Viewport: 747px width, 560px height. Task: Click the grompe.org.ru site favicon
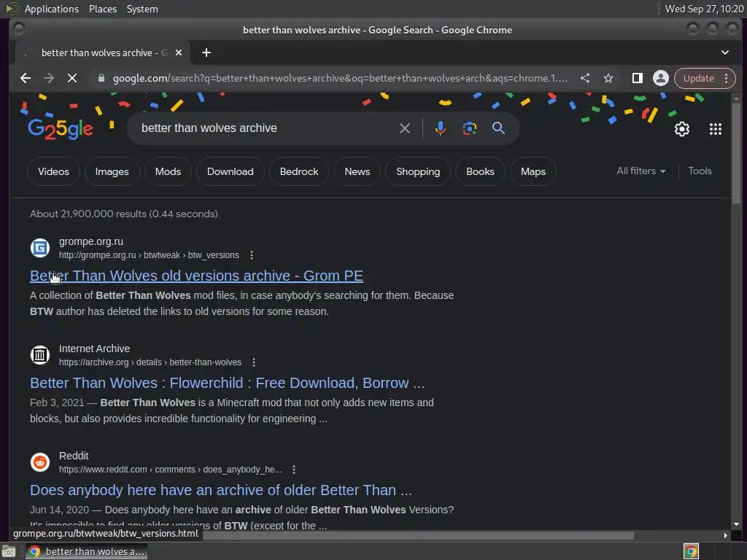[40, 248]
